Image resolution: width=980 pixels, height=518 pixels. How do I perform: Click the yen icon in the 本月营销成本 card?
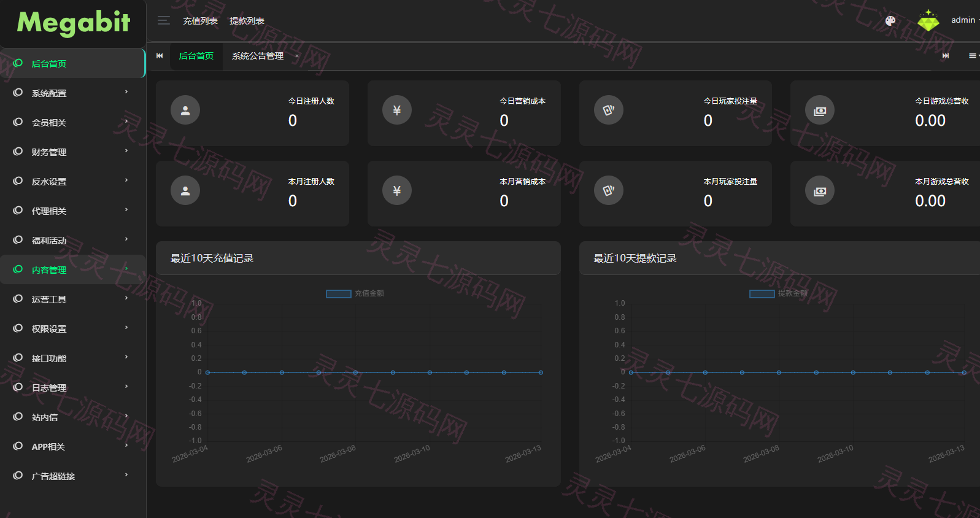click(x=397, y=191)
